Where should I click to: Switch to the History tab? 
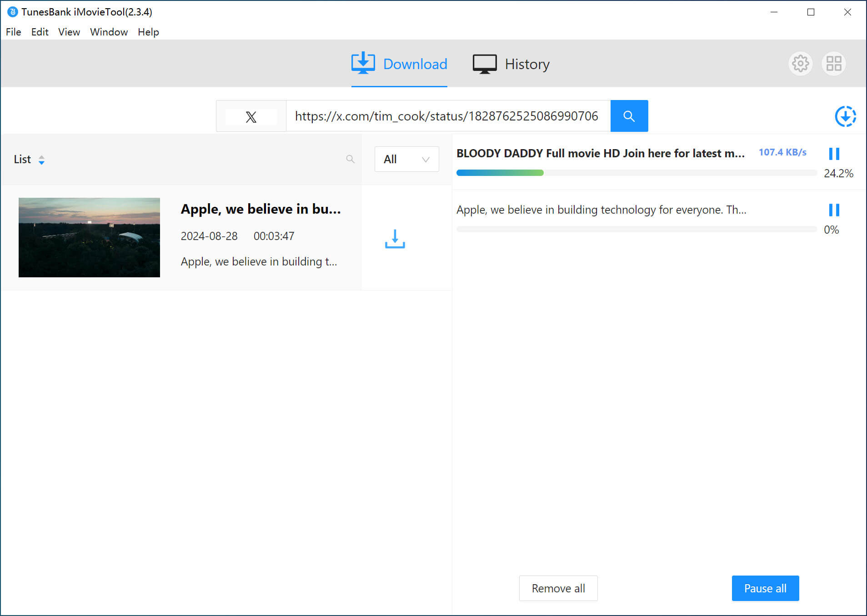[511, 64]
